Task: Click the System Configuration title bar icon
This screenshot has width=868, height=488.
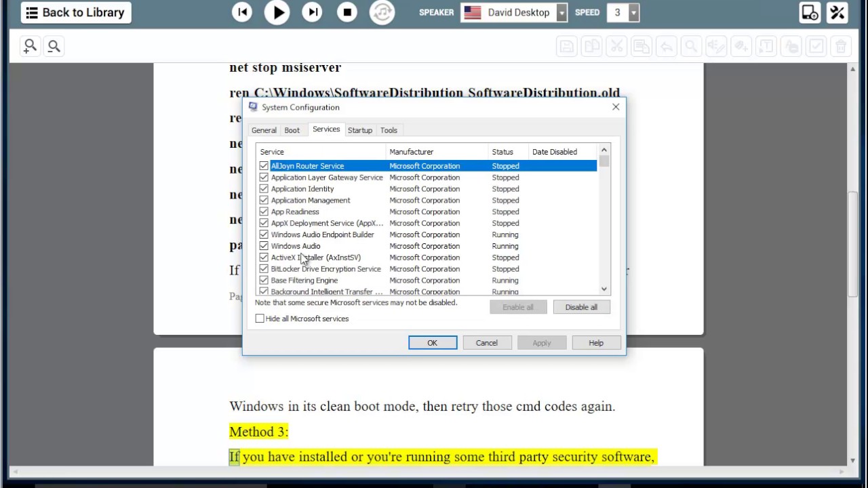Action: [253, 107]
